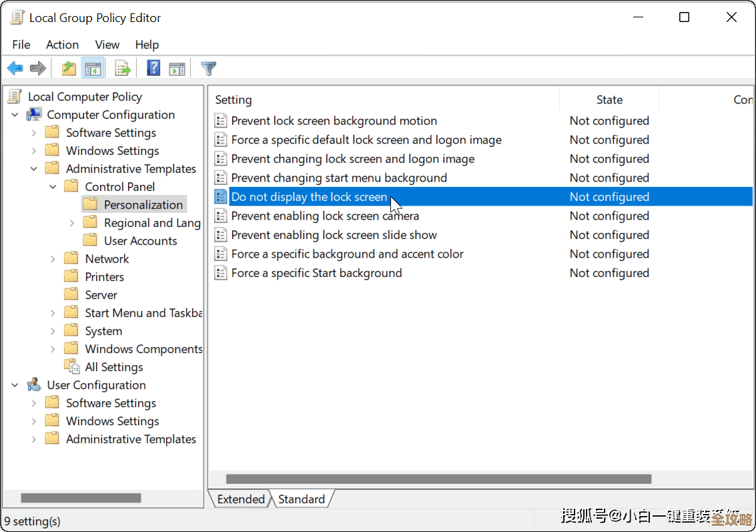
Task: Click the Forward navigation arrow
Action: (37, 67)
